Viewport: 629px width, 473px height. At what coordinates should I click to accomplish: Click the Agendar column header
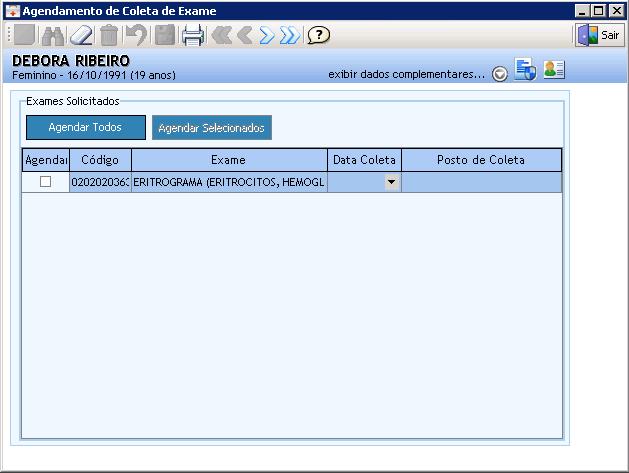[46, 160]
